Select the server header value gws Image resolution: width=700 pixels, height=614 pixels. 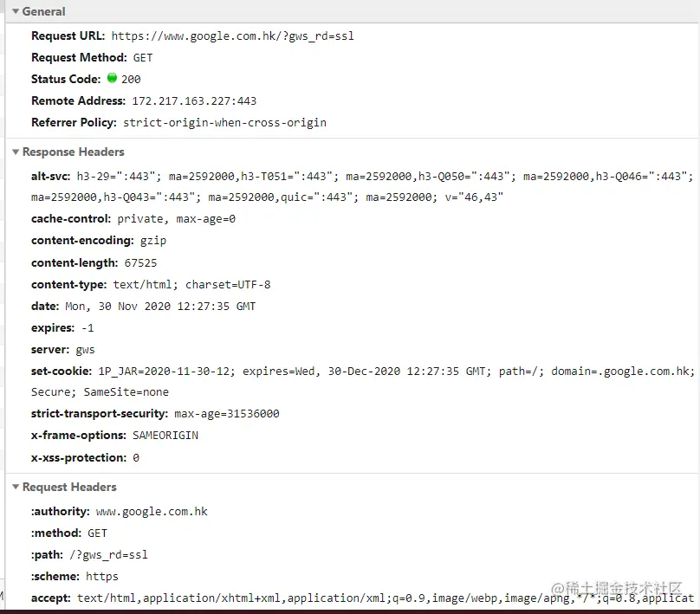point(85,350)
